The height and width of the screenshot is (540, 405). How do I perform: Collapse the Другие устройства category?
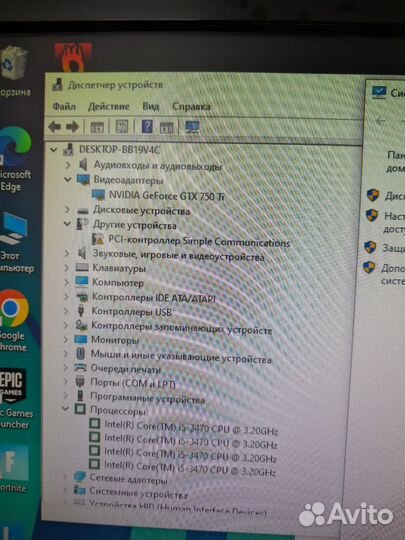point(67,224)
